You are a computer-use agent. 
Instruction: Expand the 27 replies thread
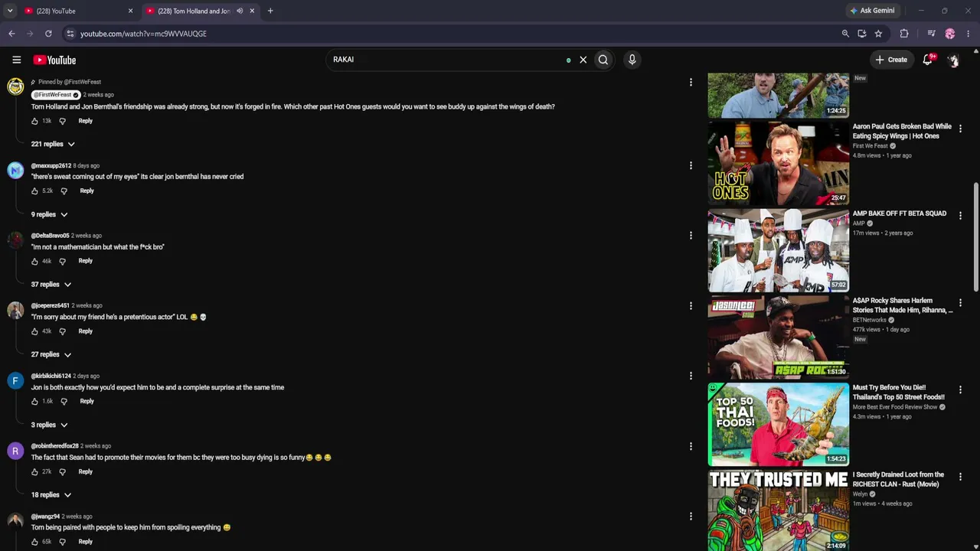(x=51, y=354)
